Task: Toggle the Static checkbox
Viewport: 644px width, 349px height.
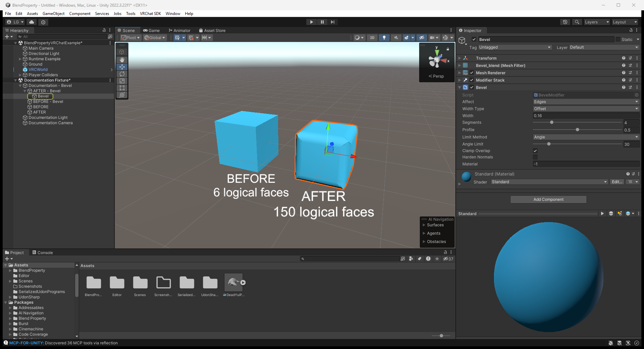Action: (x=618, y=40)
